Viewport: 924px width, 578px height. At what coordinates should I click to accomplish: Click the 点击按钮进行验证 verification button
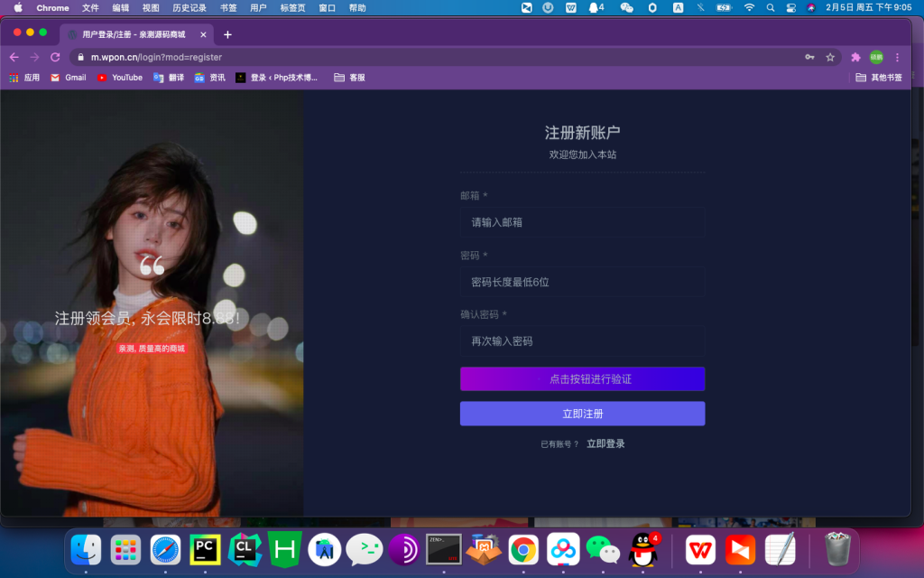(x=582, y=379)
